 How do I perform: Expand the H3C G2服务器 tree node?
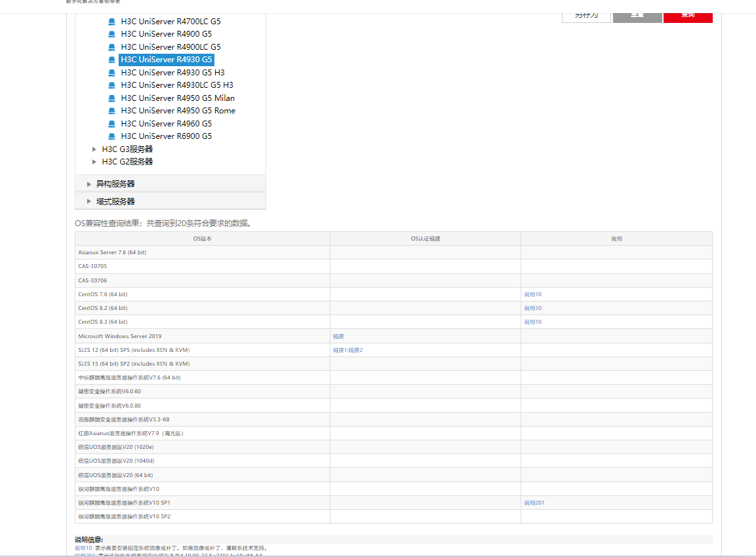(x=94, y=162)
